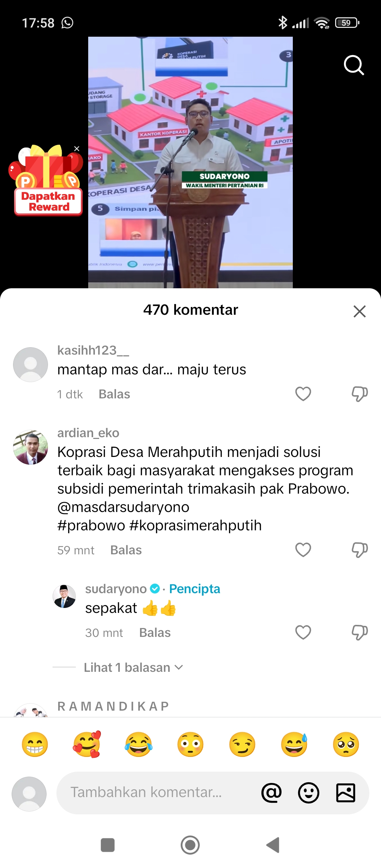Dislike kasihh123__'s comment
This screenshot has height=868, width=381.
359,394
